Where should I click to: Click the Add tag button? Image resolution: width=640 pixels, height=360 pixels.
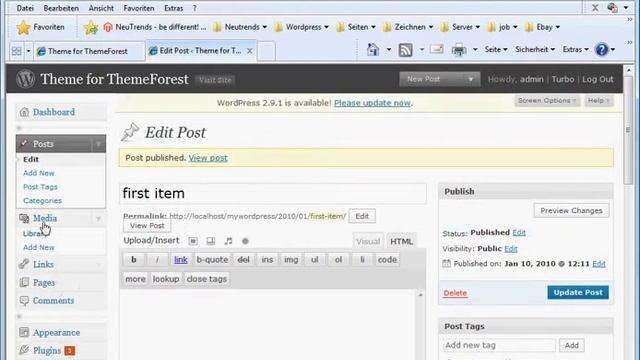click(x=571, y=345)
